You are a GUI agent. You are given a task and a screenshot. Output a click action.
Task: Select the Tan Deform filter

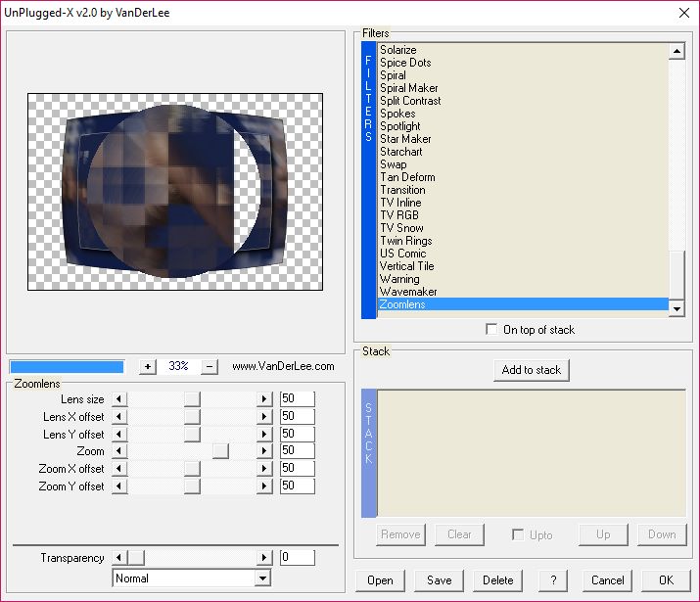(407, 177)
